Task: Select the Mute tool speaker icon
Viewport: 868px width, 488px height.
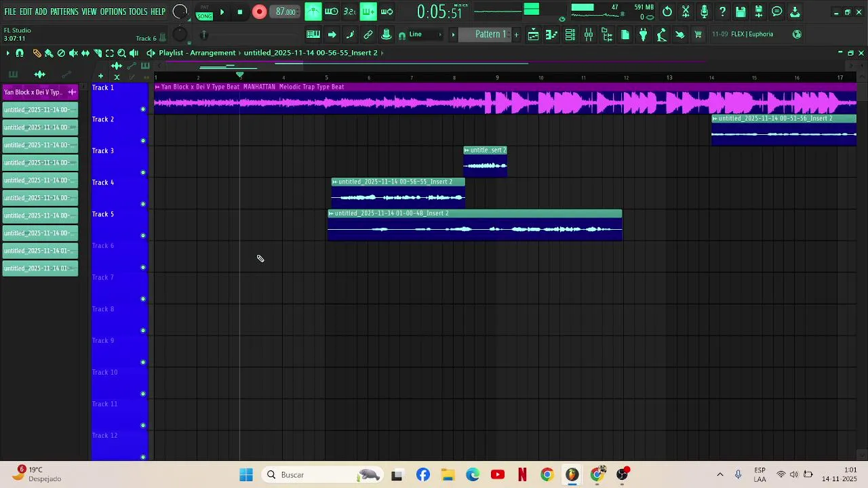Action: point(73,53)
